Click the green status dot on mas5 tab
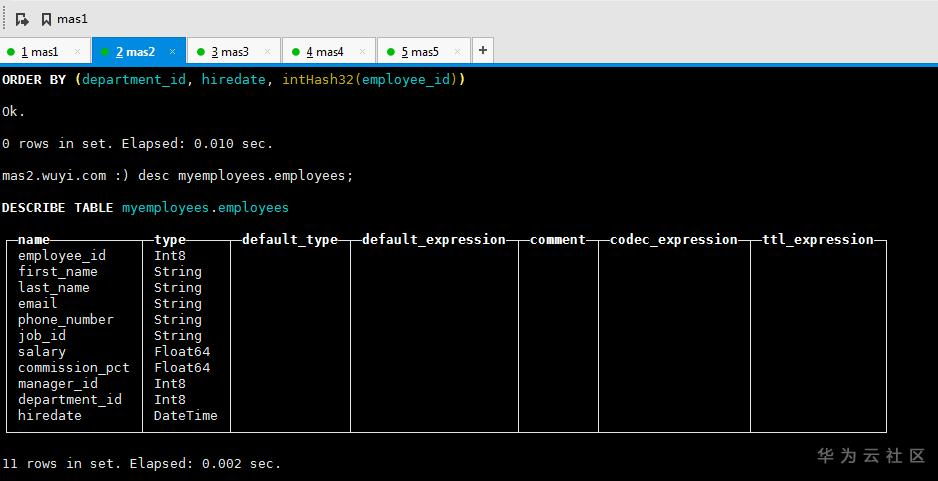The image size is (938, 481). point(391,52)
